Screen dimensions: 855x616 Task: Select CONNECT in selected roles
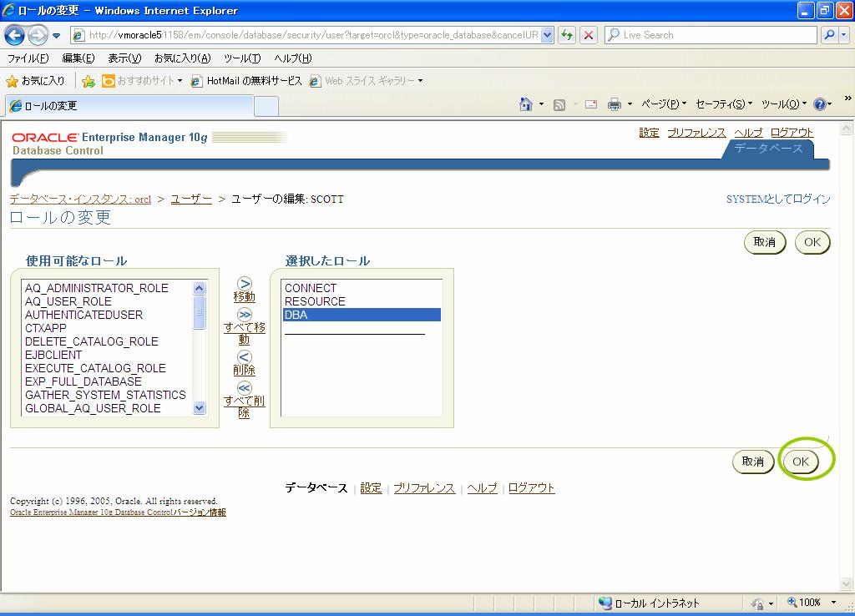[362, 288]
